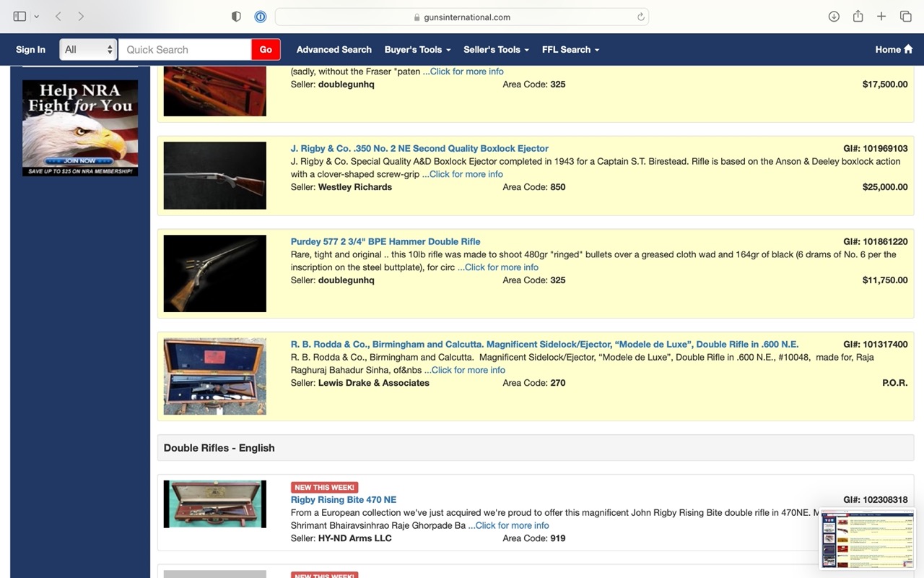Viewport: 924px width, 578px height.
Task: Open a new tab with the plus icon
Action: [x=881, y=16]
